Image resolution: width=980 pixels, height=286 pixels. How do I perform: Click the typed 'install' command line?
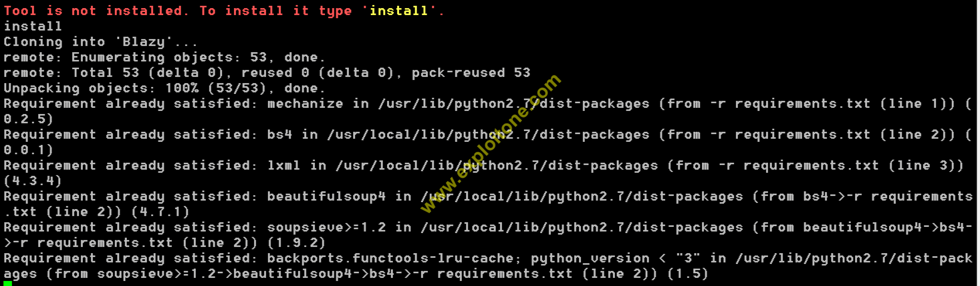33,26
